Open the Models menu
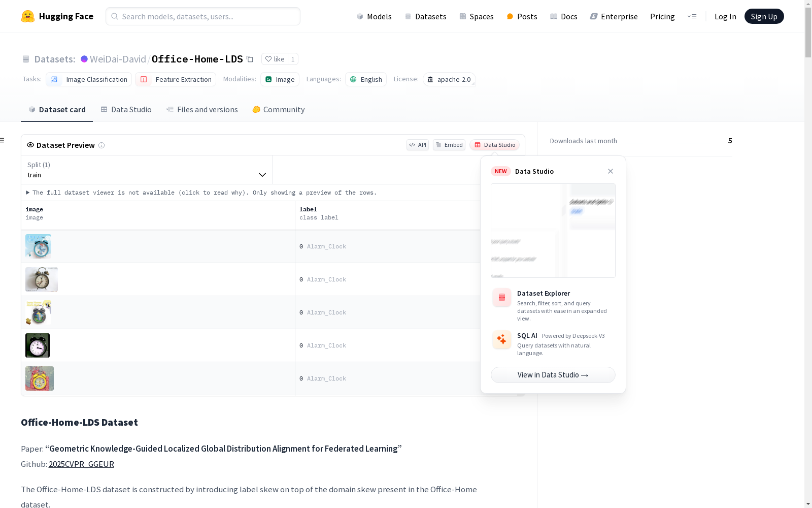Image resolution: width=812 pixels, height=508 pixels. [x=374, y=16]
